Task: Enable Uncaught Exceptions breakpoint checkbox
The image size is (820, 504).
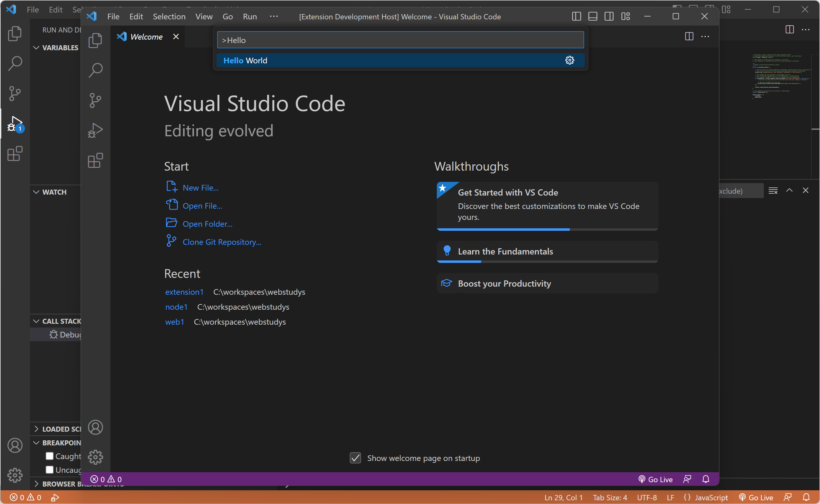Action: (50, 469)
